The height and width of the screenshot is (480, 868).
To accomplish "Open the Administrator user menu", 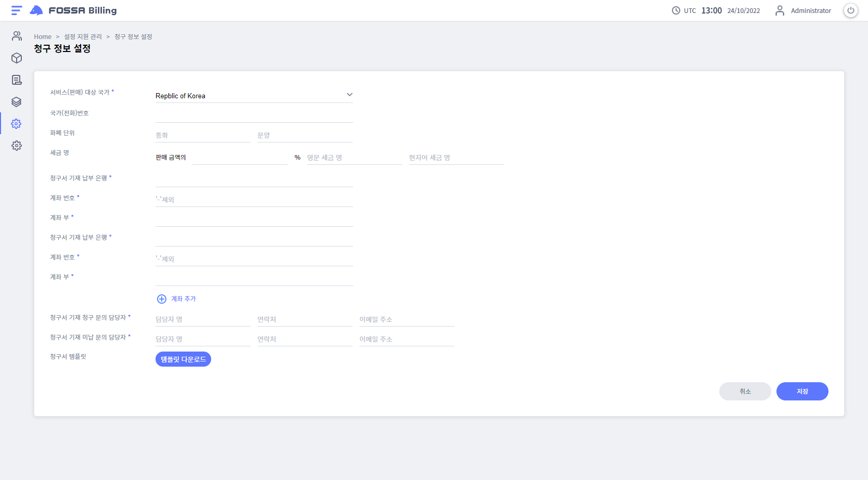I will (804, 10).
